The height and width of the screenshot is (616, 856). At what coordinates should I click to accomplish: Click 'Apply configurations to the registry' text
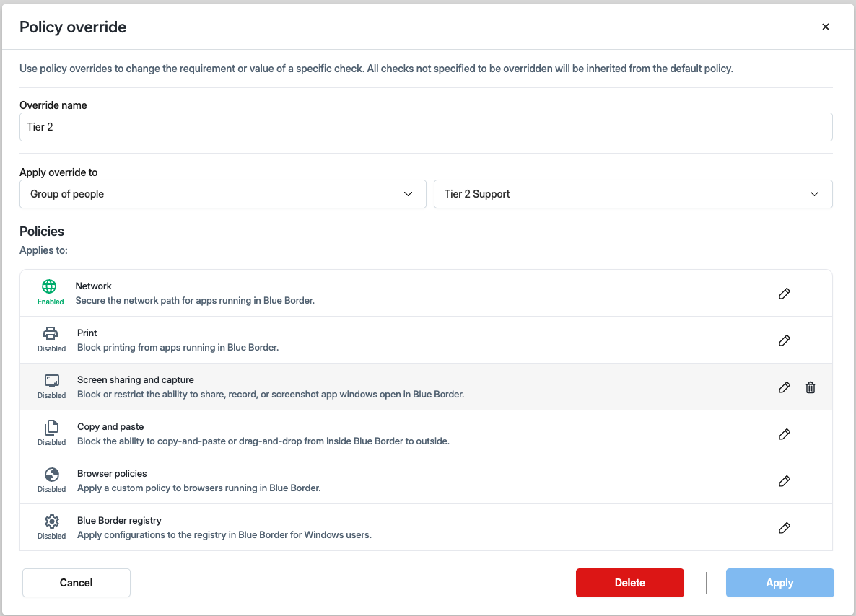pos(224,535)
